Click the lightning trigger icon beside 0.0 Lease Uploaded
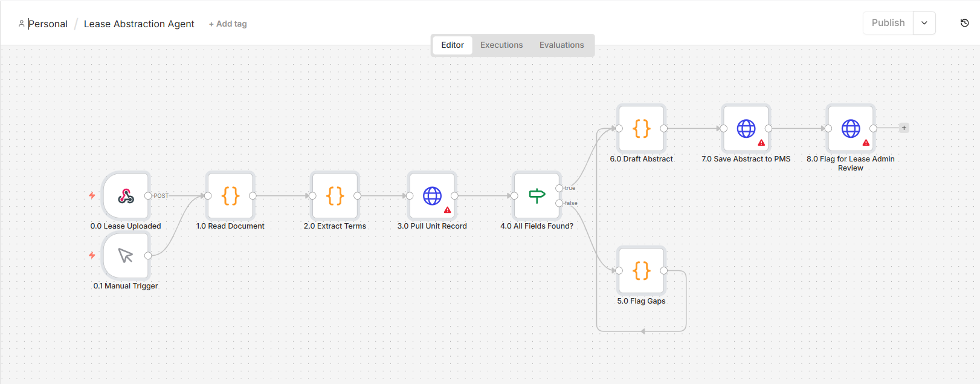The image size is (980, 384). [92, 195]
